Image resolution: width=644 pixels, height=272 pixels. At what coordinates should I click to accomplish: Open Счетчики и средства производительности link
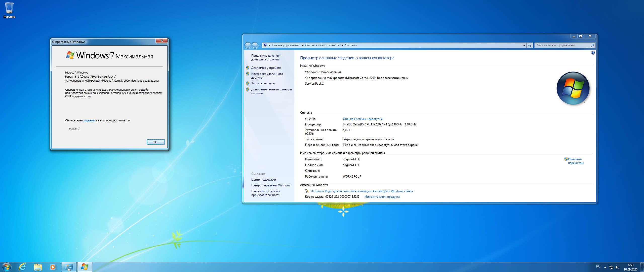pos(266,193)
